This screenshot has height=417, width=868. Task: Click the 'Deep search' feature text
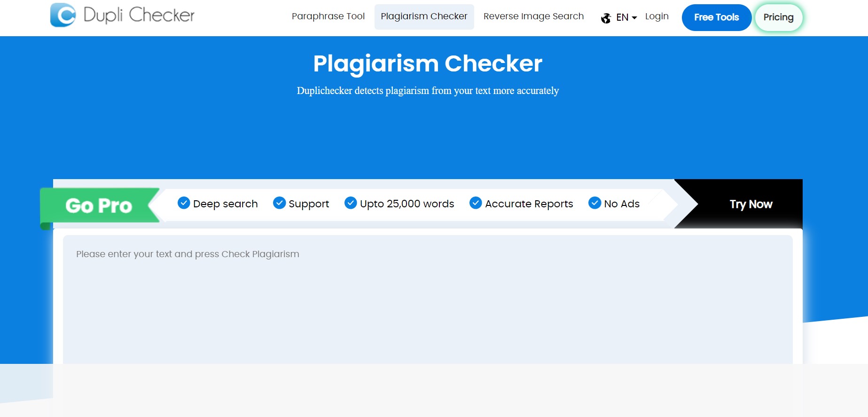click(x=225, y=204)
